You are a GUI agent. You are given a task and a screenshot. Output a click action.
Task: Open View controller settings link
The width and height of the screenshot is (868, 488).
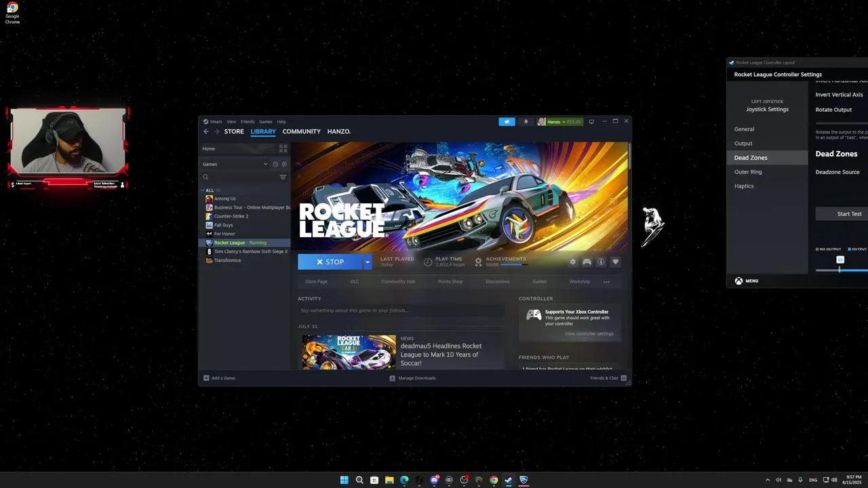pos(589,333)
